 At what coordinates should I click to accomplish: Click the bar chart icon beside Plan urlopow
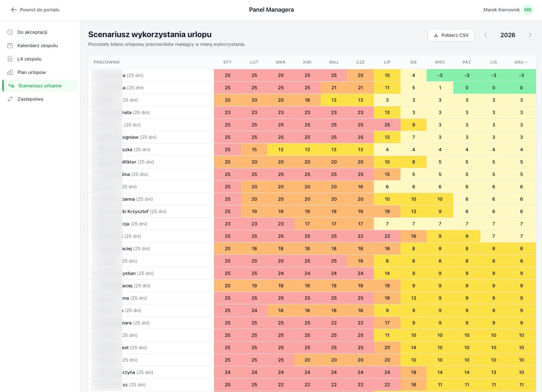10,72
